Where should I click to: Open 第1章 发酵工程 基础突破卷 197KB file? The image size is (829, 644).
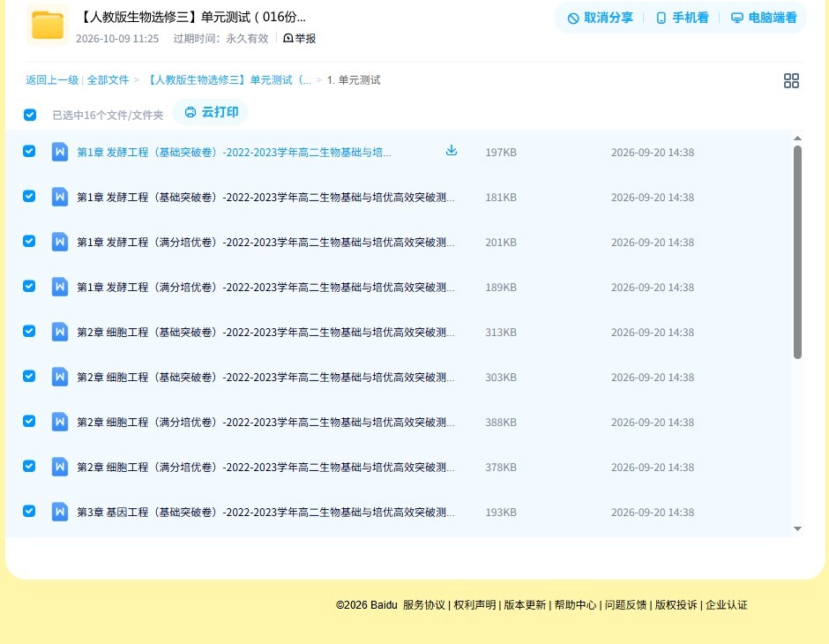point(235,153)
